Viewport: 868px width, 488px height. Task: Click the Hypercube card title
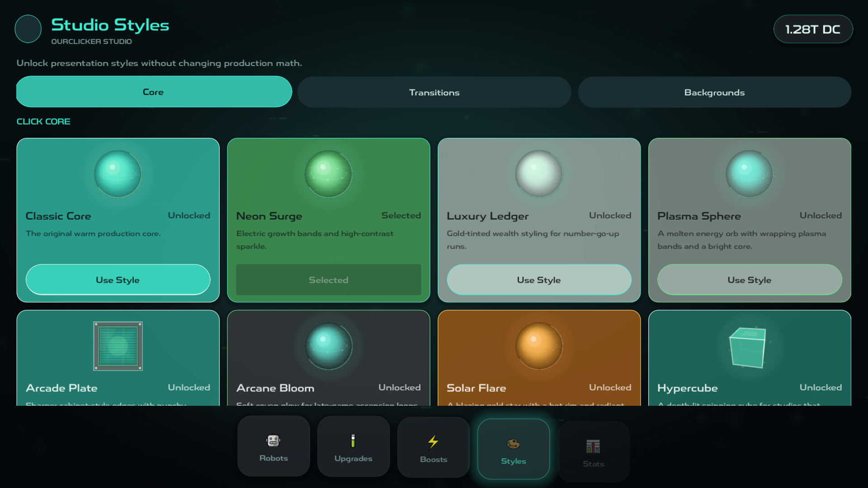coord(687,388)
